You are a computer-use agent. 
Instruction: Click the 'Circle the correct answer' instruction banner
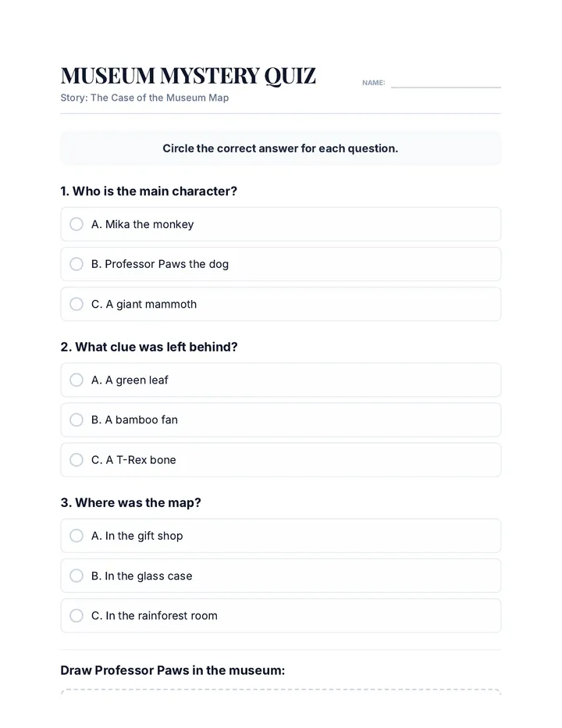[x=281, y=148]
